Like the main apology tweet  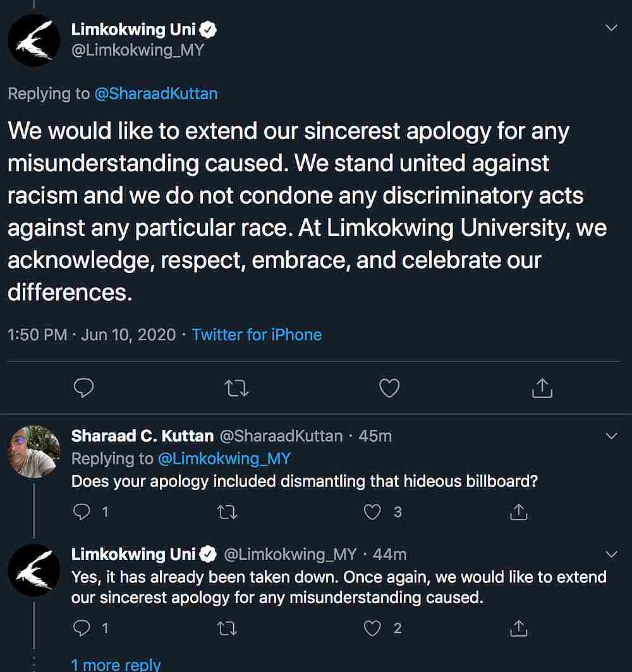389,388
